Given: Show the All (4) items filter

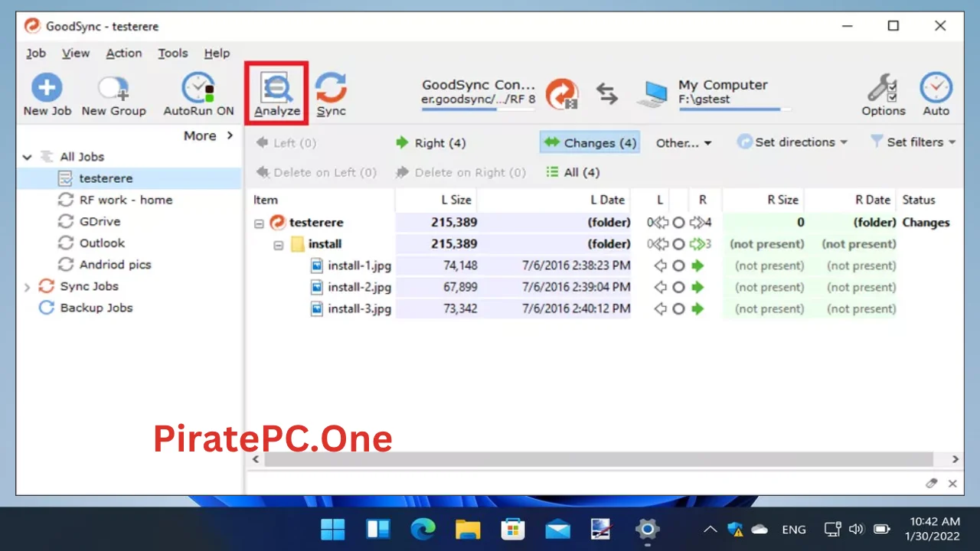Looking at the screenshot, I should coord(573,172).
